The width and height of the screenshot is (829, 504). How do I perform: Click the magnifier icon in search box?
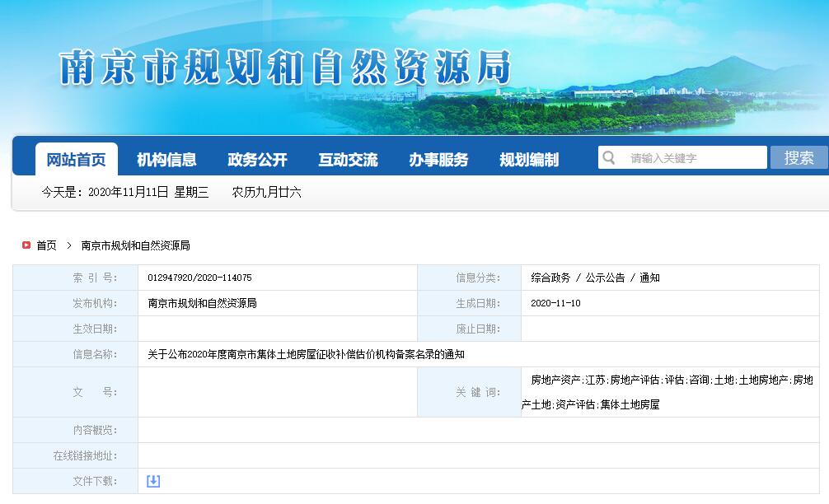coord(609,158)
